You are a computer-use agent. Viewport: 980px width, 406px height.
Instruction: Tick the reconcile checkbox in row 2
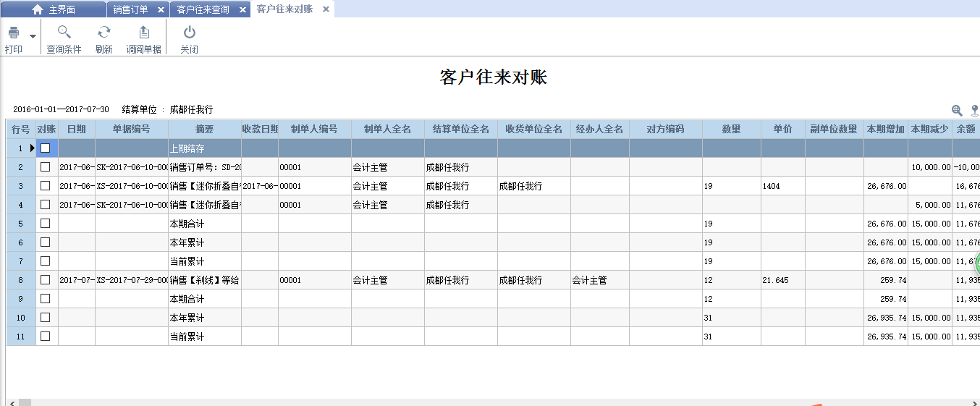(x=46, y=167)
